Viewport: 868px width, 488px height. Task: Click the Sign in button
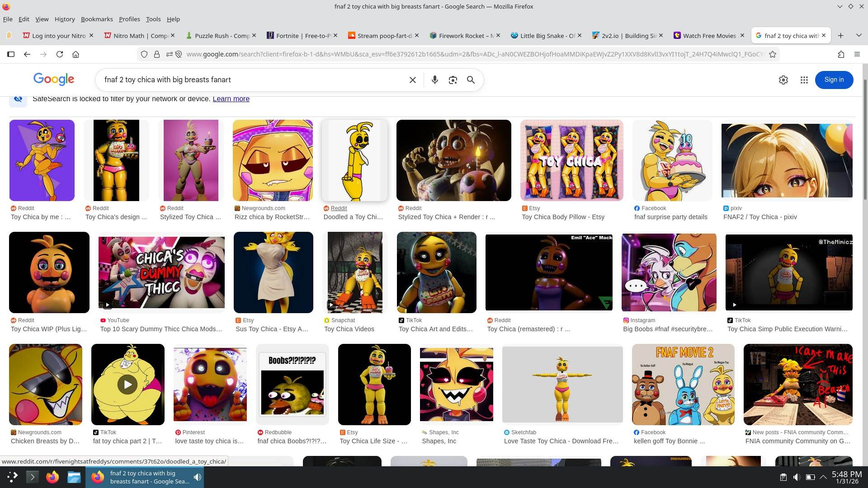tap(834, 80)
